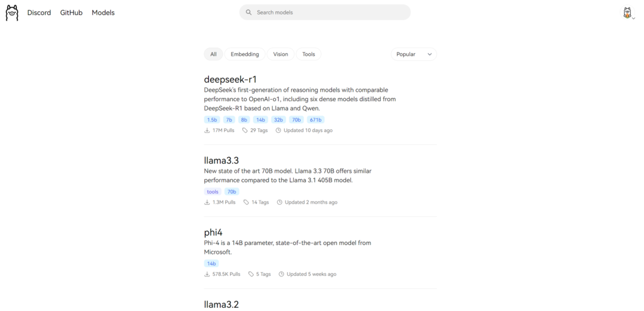
Task: Expand sort options via chevron arrow
Action: point(430,55)
